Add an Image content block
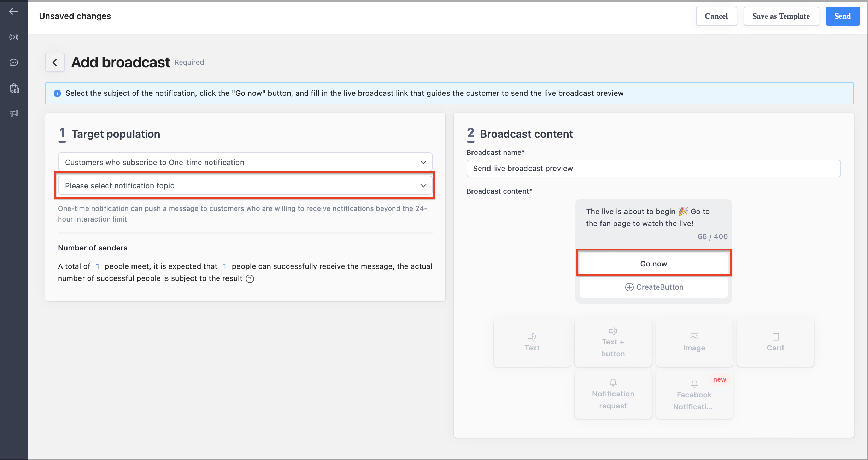 694,342
